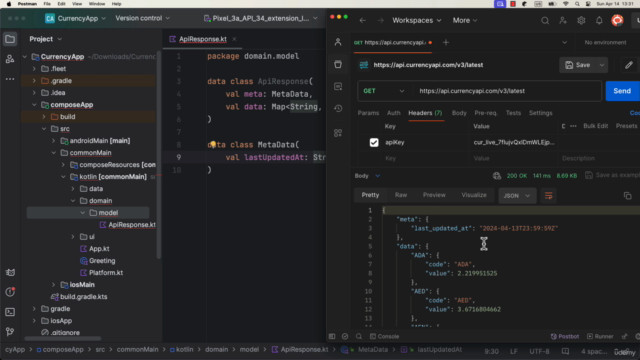Open the GET method dropdown

[x=383, y=91]
